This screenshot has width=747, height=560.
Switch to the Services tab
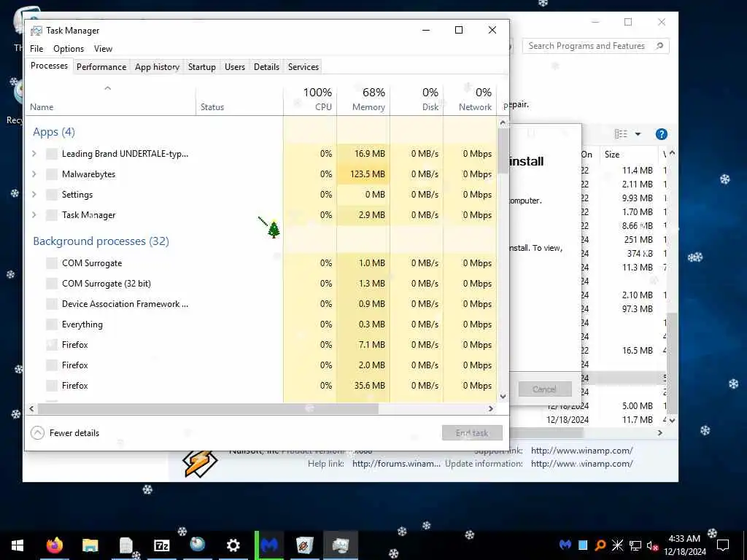pyautogui.click(x=303, y=66)
